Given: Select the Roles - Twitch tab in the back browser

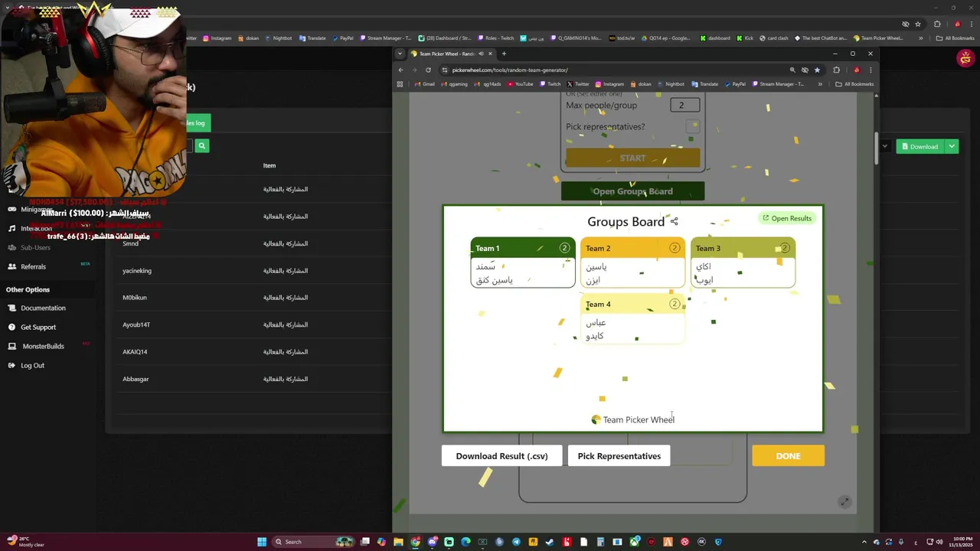Looking at the screenshot, I should point(495,37).
